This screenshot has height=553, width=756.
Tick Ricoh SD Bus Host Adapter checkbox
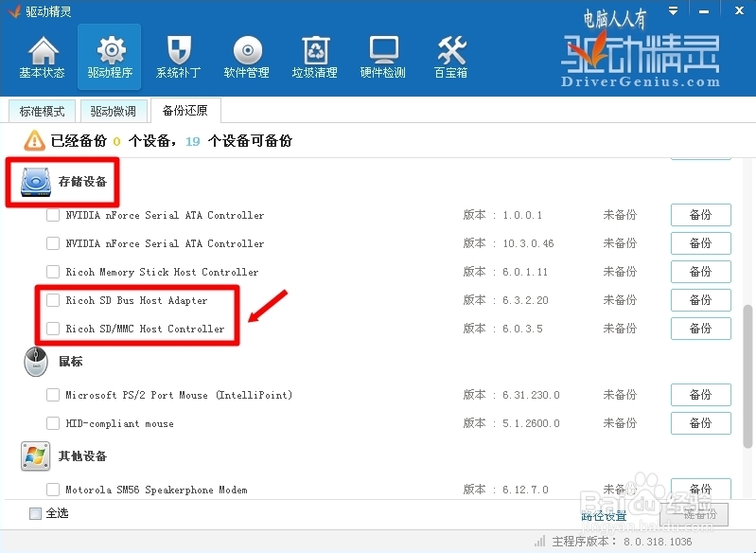[x=53, y=300]
